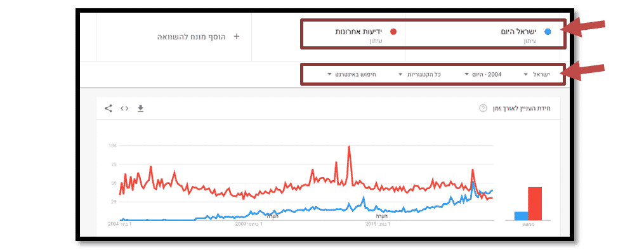644x250 pixels.
Task: Click the red line peak at 100
Action: pyautogui.click(x=349, y=147)
